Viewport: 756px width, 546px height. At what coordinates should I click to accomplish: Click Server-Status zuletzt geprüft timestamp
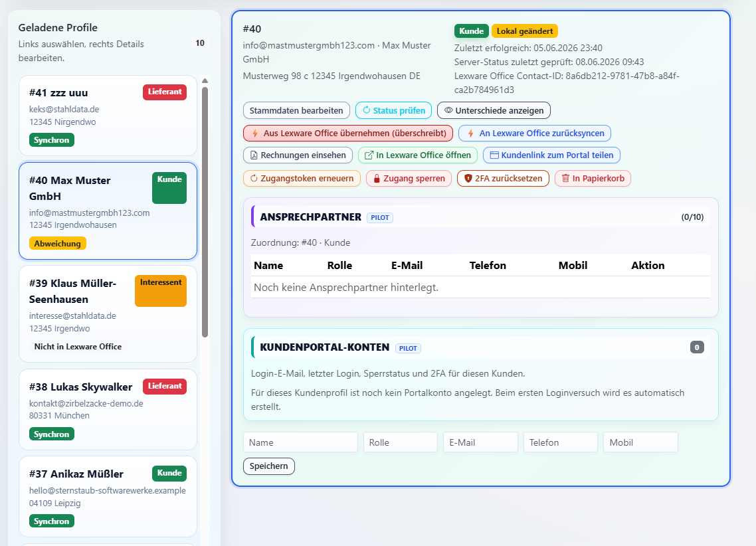(x=549, y=62)
